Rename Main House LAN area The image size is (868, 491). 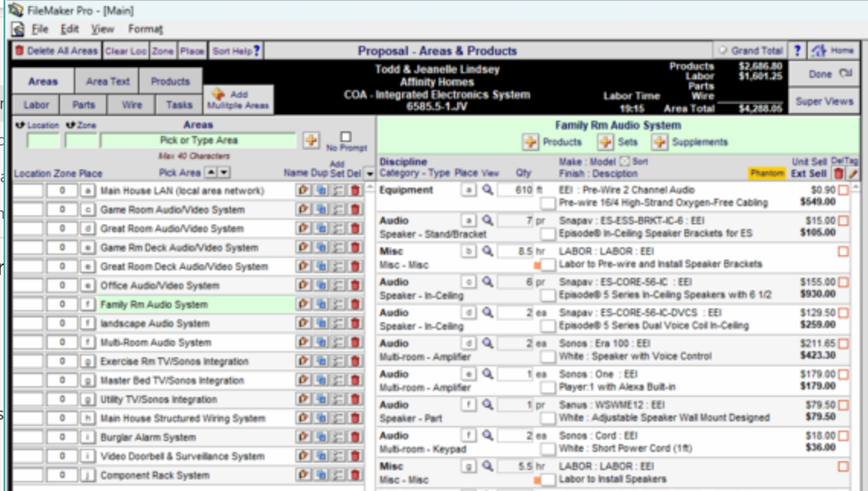tap(303, 190)
